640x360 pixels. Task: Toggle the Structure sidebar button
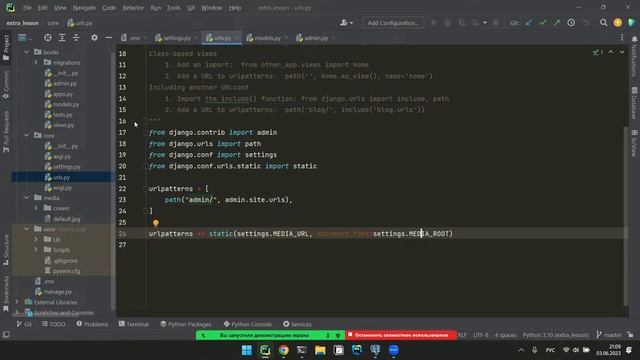[6, 249]
